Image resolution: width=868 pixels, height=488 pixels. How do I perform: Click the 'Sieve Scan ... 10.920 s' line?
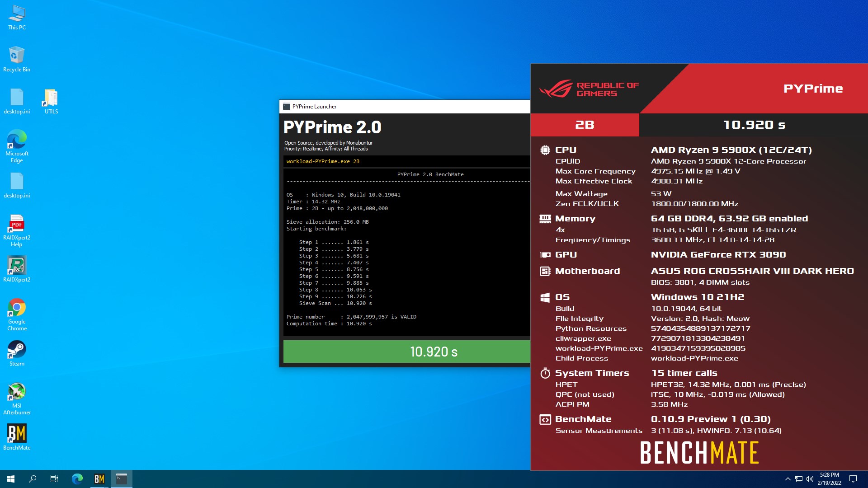click(x=335, y=303)
